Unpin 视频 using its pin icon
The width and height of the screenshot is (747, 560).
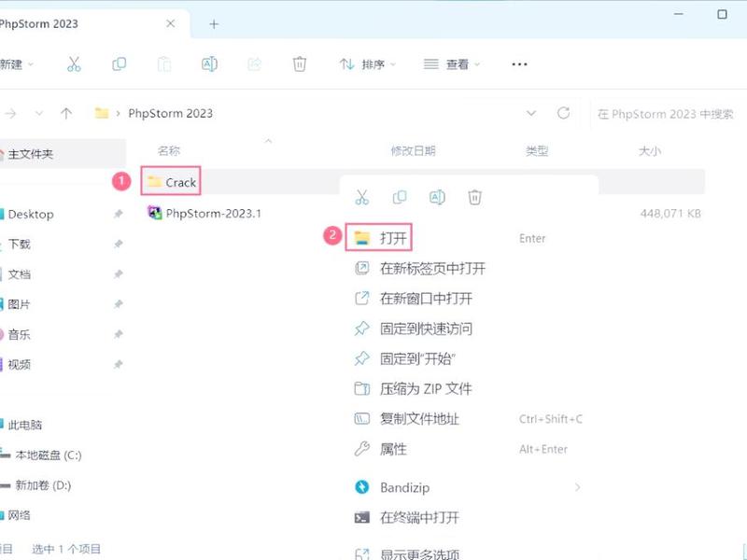click(x=118, y=364)
